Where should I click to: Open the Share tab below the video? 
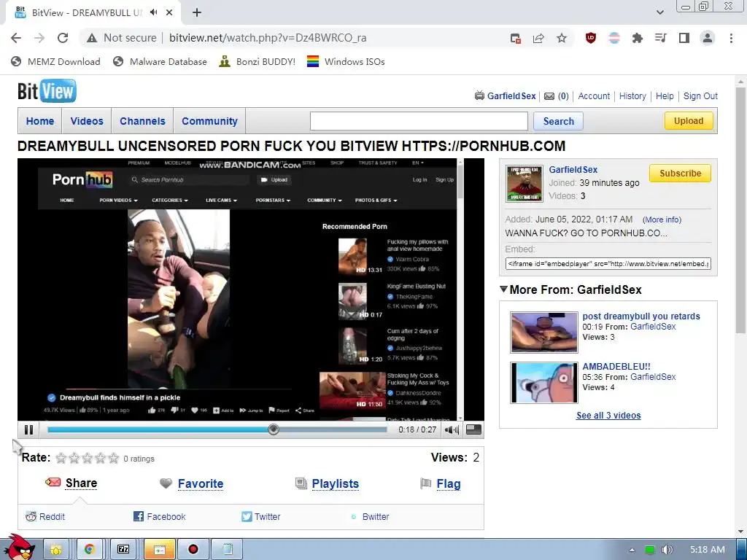tap(81, 483)
